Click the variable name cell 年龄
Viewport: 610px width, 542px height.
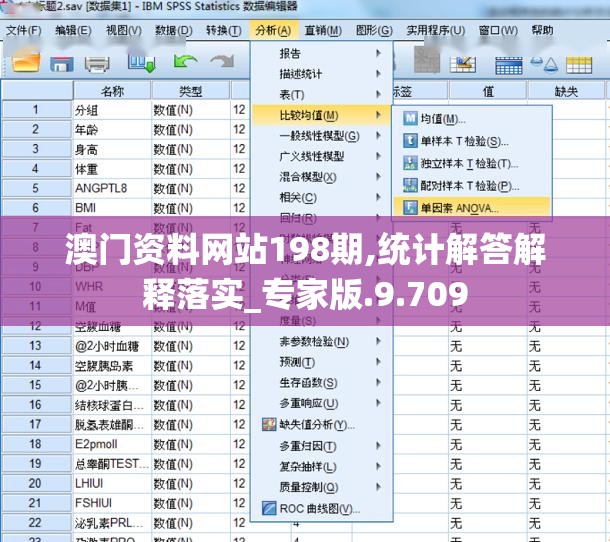[112, 130]
